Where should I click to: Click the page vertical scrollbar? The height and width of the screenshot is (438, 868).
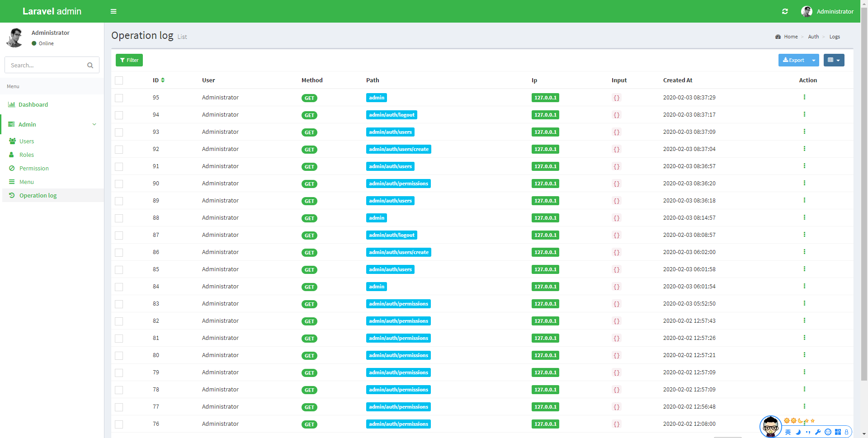(x=864, y=194)
